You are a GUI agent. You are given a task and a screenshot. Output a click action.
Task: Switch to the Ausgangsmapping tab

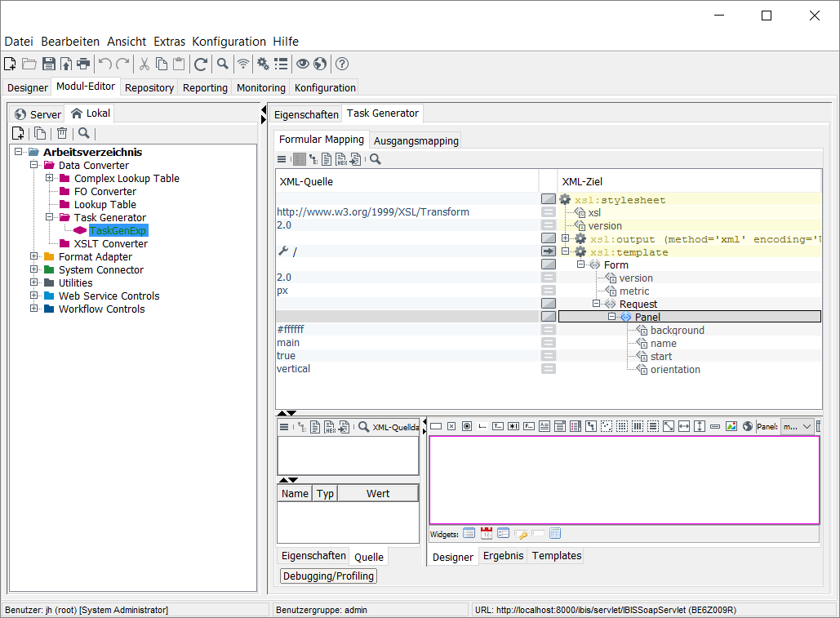416,140
